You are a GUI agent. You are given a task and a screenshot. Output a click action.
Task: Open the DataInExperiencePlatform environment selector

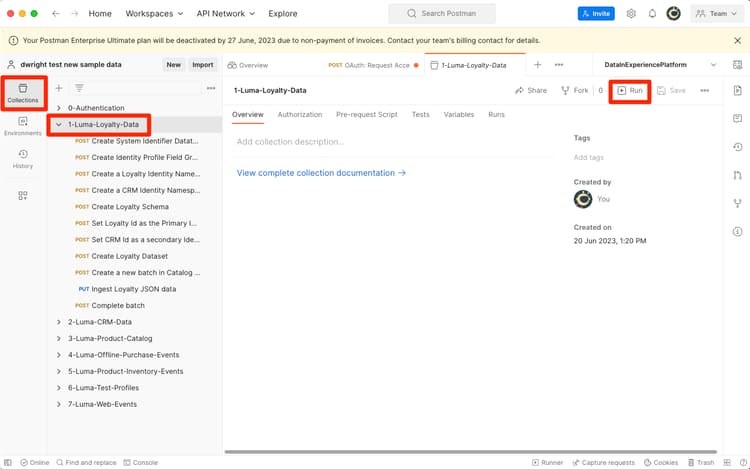(660, 65)
